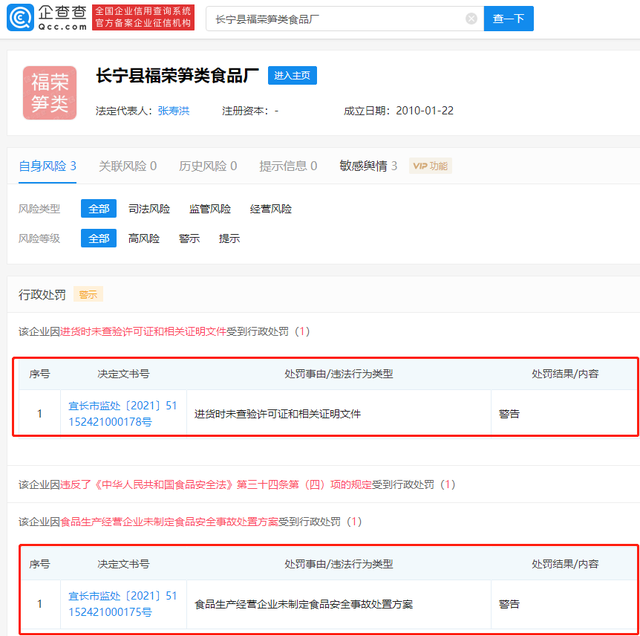This screenshot has width=640, height=636.
Task: Filter risk type by 司法风险
Action: click(149, 209)
